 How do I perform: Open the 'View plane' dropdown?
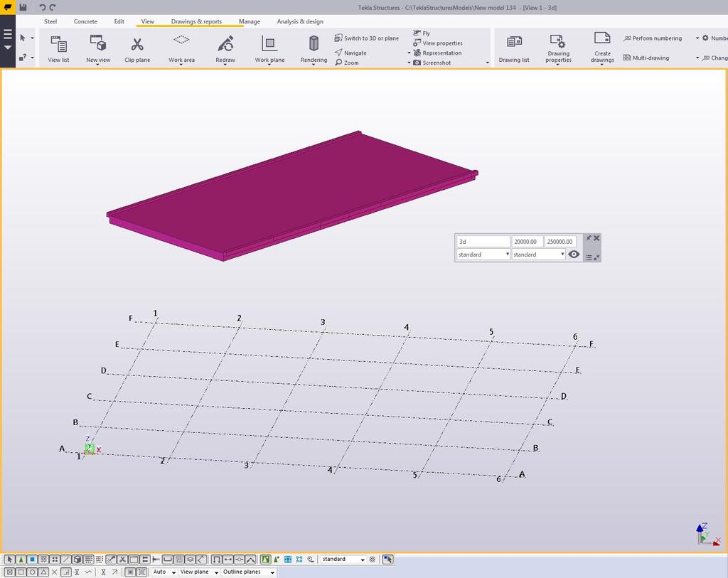pyautogui.click(x=199, y=572)
